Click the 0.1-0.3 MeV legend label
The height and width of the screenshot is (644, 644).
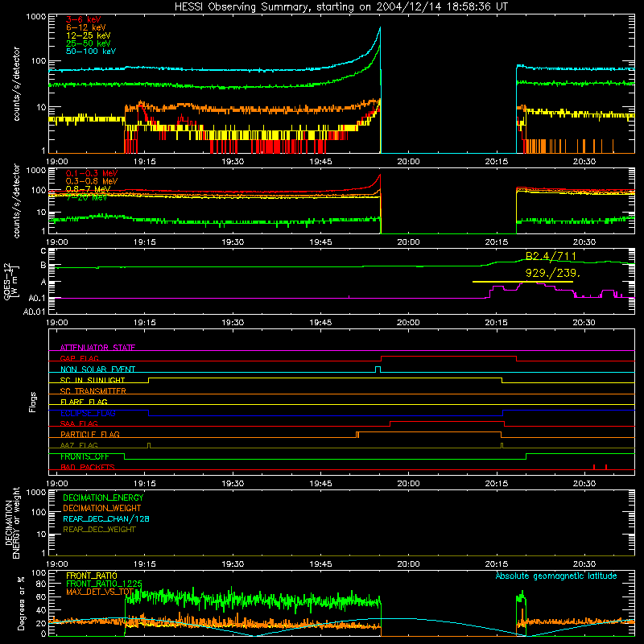tap(92, 173)
